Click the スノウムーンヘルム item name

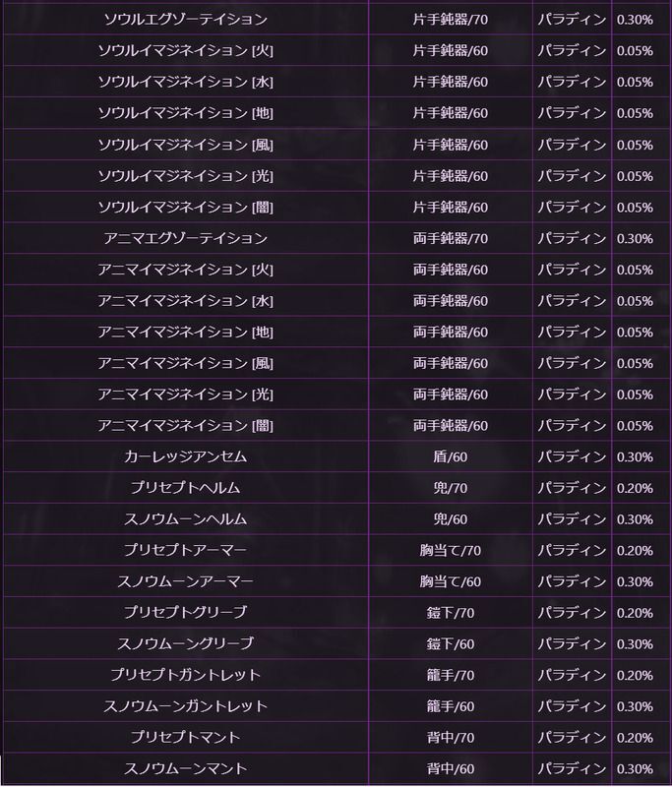click(185, 519)
